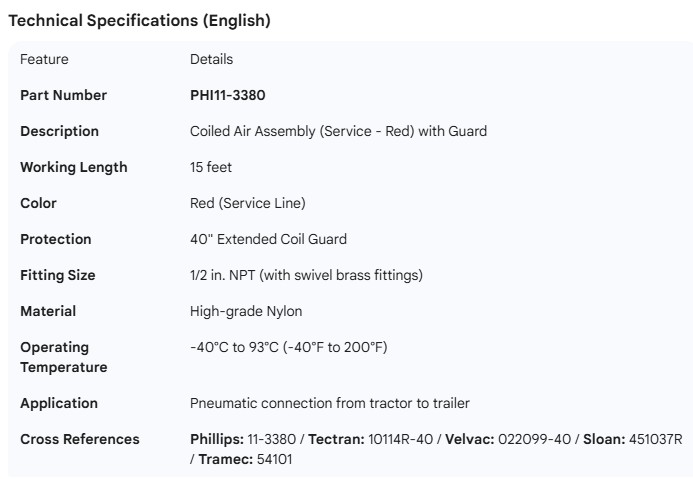Click the Pneumatic connection application text
This screenshot has width=693, height=479.
click(329, 403)
